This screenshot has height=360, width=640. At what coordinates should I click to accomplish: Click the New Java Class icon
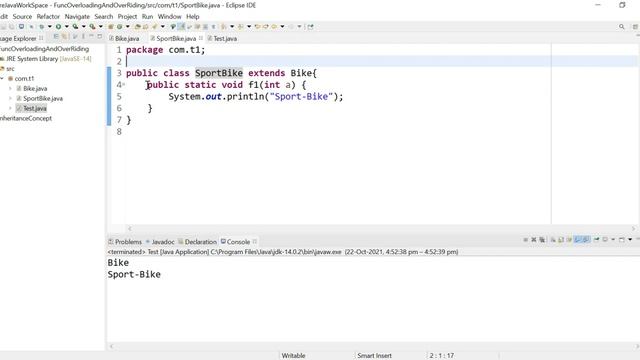[x=119, y=27]
